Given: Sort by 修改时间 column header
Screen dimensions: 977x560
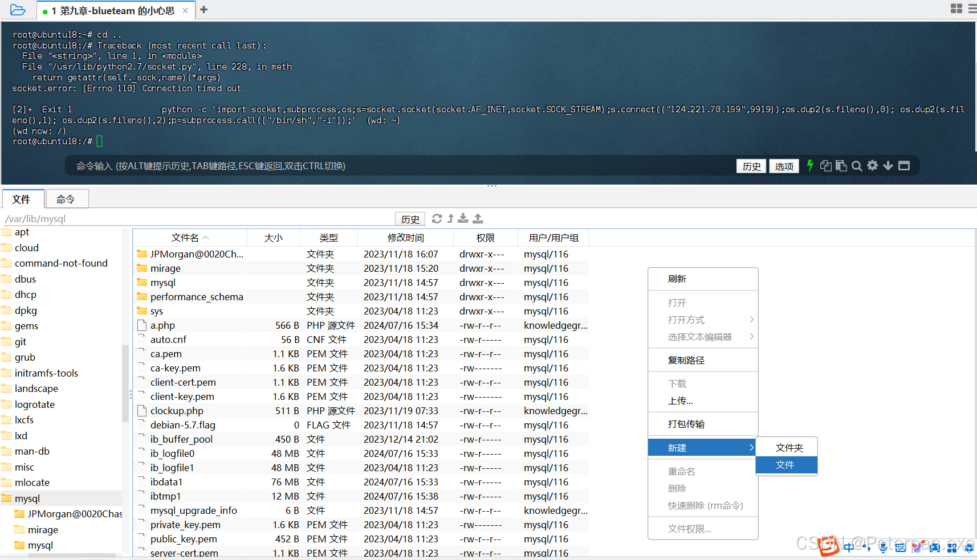Looking at the screenshot, I should pyautogui.click(x=405, y=238).
